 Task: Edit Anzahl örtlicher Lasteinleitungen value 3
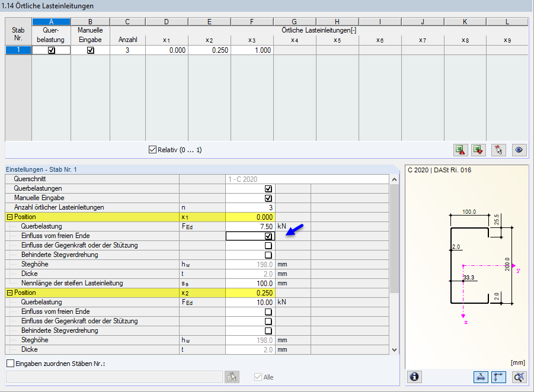coord(250,208)
